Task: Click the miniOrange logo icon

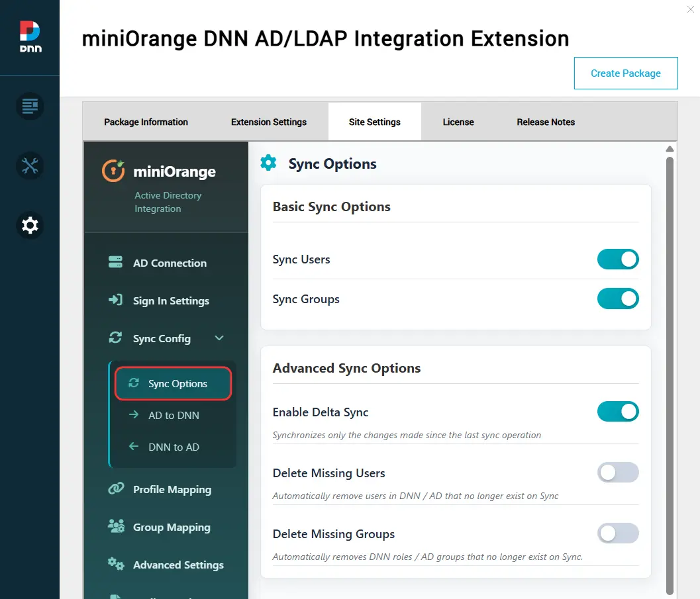Action: coord(113,171)
